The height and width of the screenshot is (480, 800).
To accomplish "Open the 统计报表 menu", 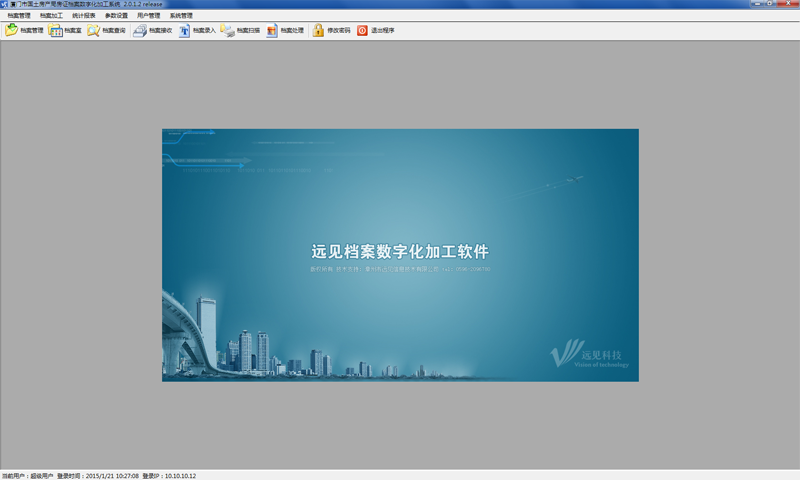I will point(84,16).
